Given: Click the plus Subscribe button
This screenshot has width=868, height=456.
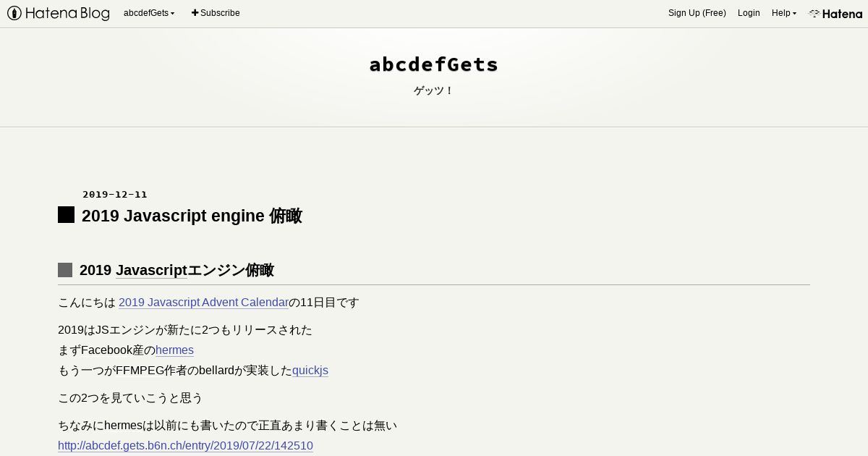Looking at the screenshot, I should click(216, 13).
